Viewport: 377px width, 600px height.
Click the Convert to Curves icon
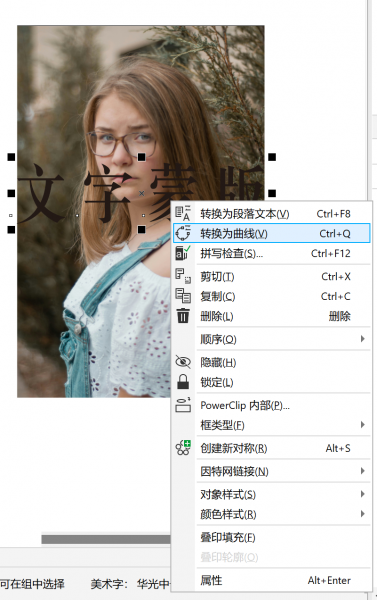183,233
